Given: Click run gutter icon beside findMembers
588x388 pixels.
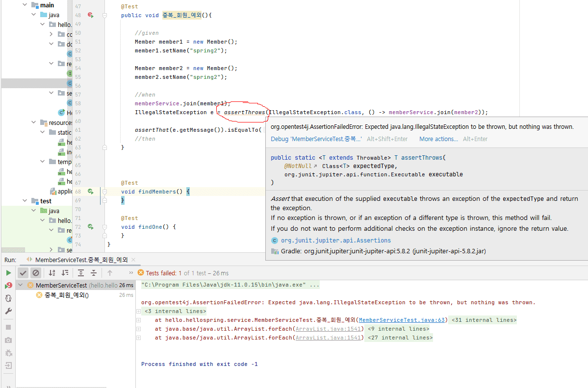Looking at the screenshot, I should coord(90,192).
